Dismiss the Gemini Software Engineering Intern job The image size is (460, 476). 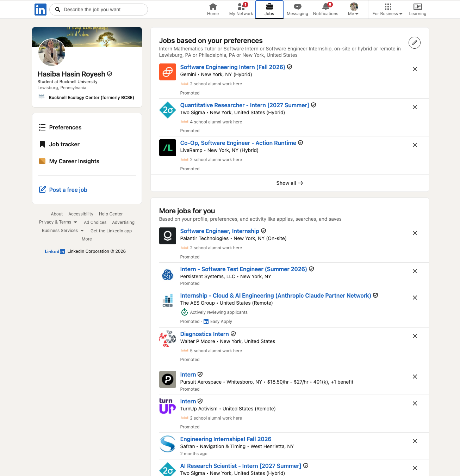point(415,69)
